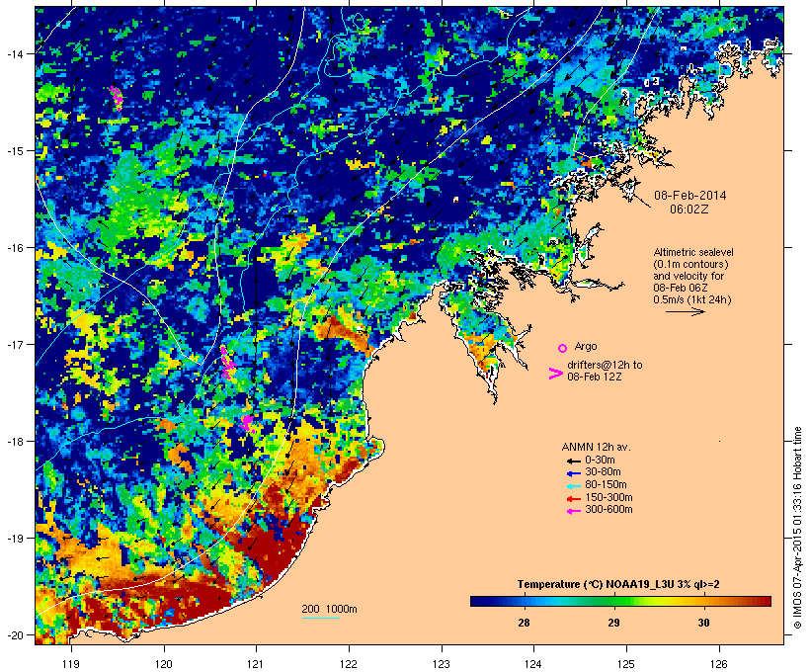810x672 pixels.
Task: Click the longitude label 125
Action: click(x=626, y=664)
